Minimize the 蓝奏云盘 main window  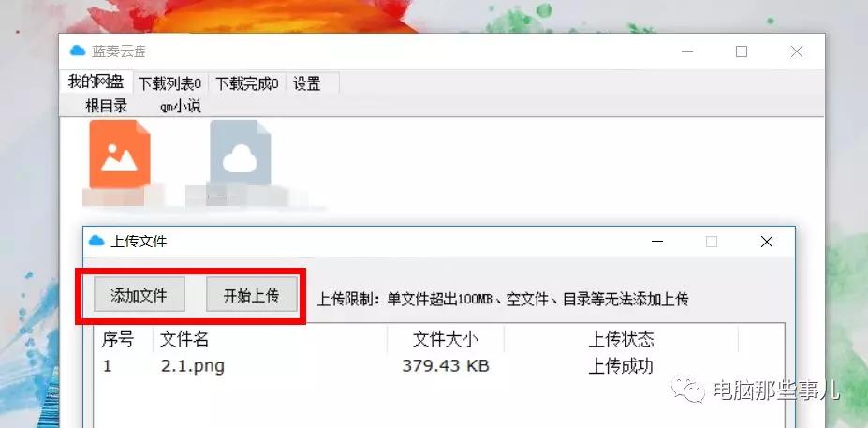687,52
